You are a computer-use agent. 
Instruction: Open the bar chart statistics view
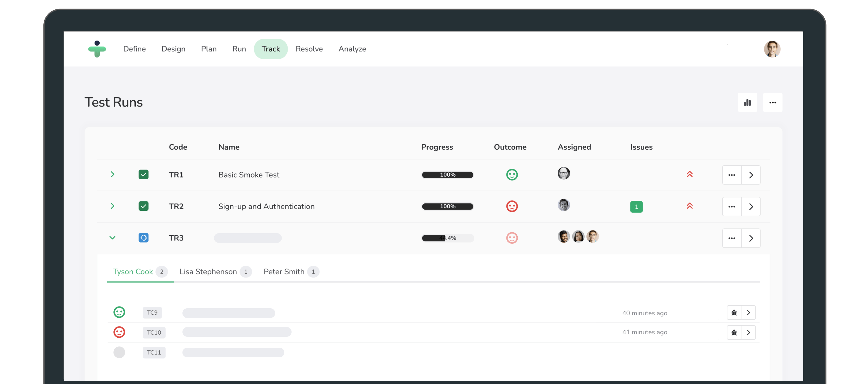point(747,102)
